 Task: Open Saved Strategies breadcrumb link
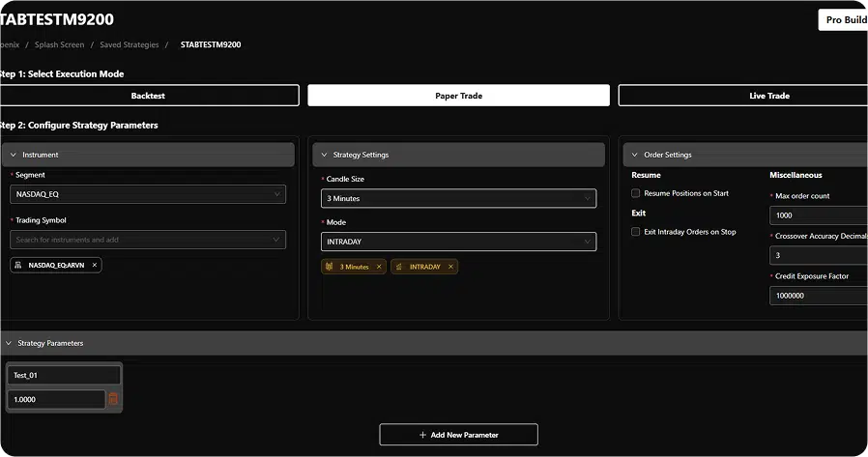(x=129, y=44)
